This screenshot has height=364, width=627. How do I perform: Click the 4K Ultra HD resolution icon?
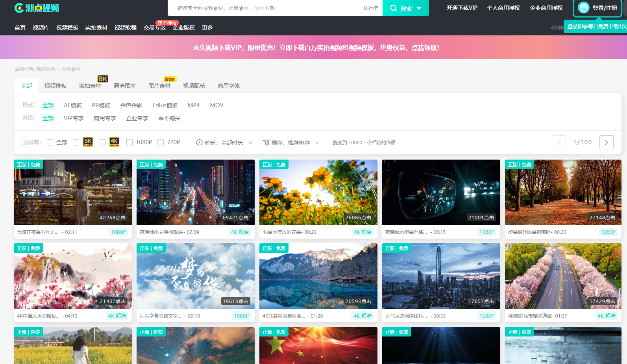[114, 142]
